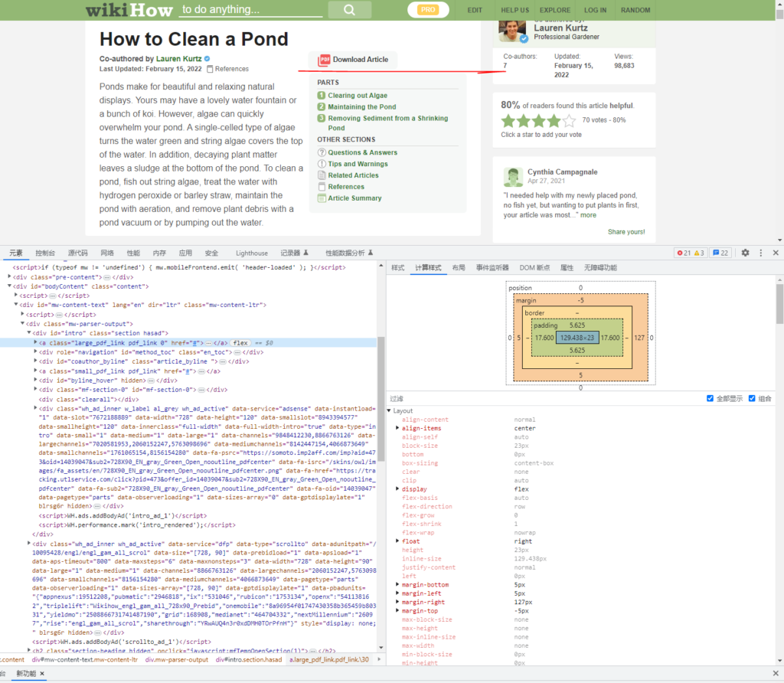
Task: Click part number 2 badge Maintaining the Pond
Action: click(x=322, y=106)
